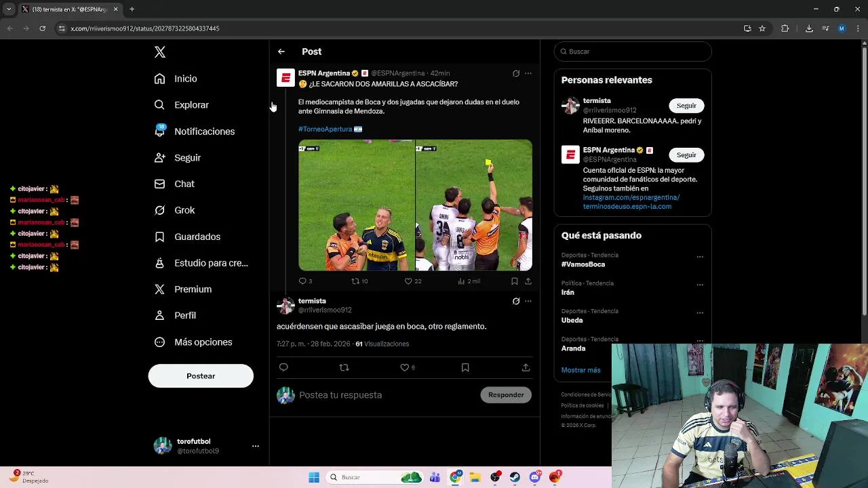Bookmark the ESPN Argentina post

point(515,281)
